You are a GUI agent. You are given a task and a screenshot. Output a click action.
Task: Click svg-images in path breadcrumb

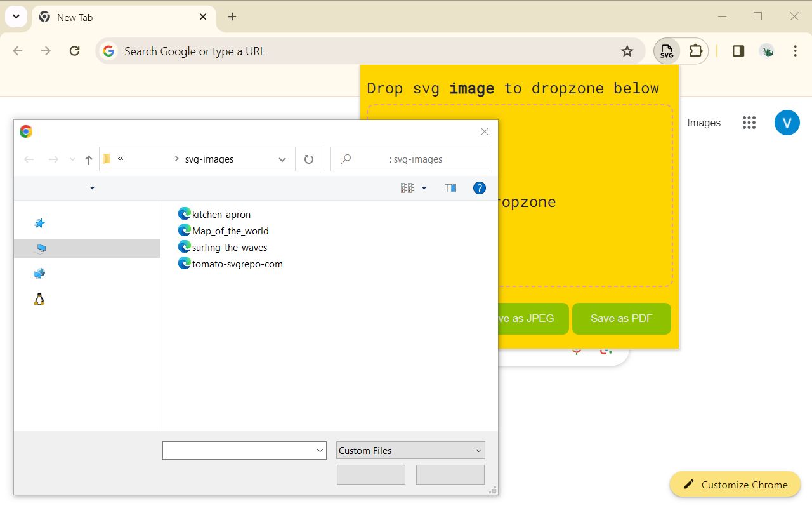coord(209,159)
